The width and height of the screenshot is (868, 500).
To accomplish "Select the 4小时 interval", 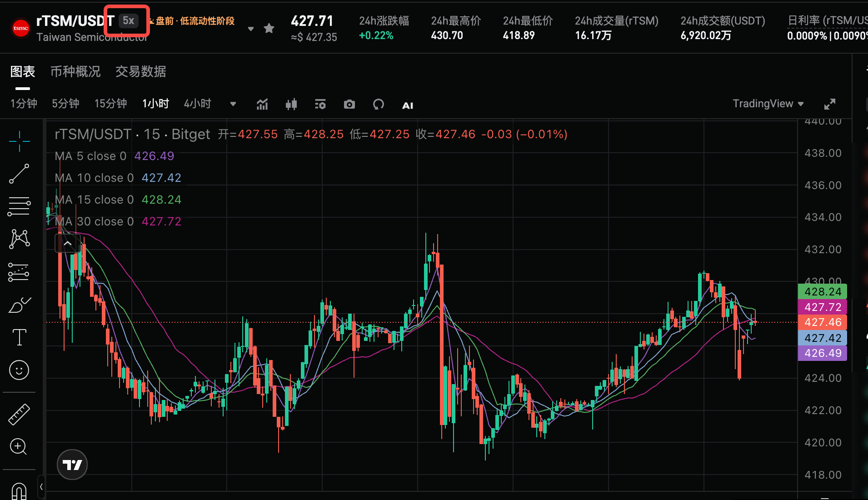I will (198, 104).
